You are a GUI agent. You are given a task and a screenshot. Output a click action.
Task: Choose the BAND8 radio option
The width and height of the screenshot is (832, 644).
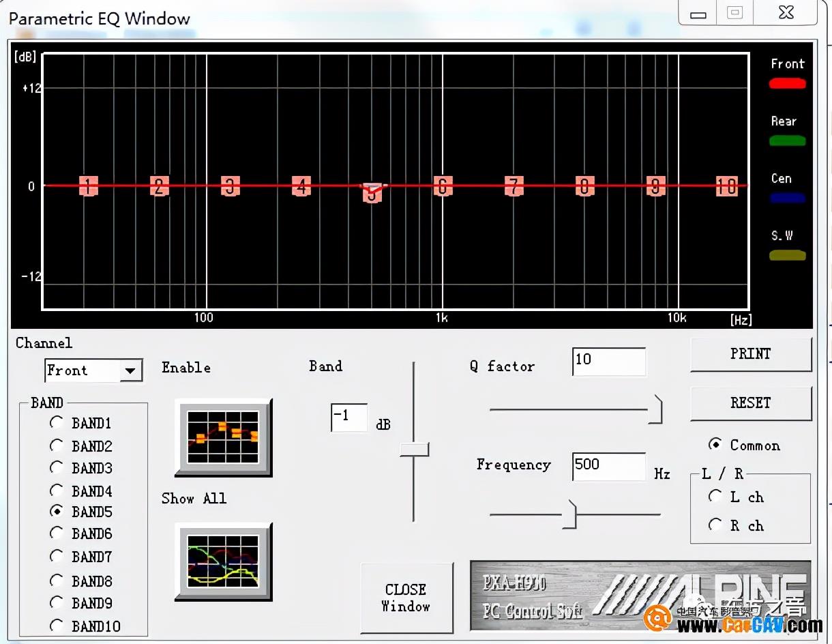click(x=57, y=581)
